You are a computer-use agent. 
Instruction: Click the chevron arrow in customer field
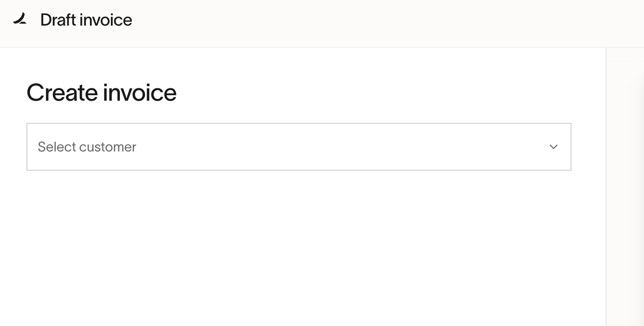[554, 147]
